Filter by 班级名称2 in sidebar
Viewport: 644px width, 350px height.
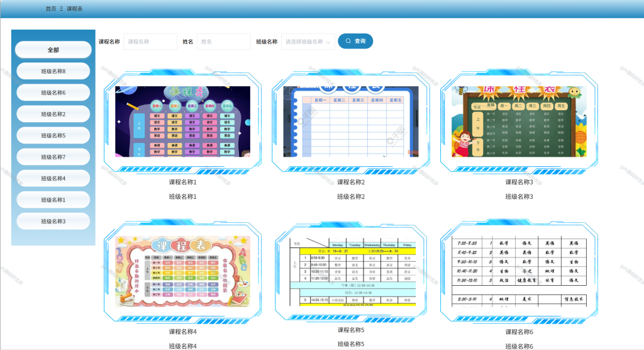[53, 114]
